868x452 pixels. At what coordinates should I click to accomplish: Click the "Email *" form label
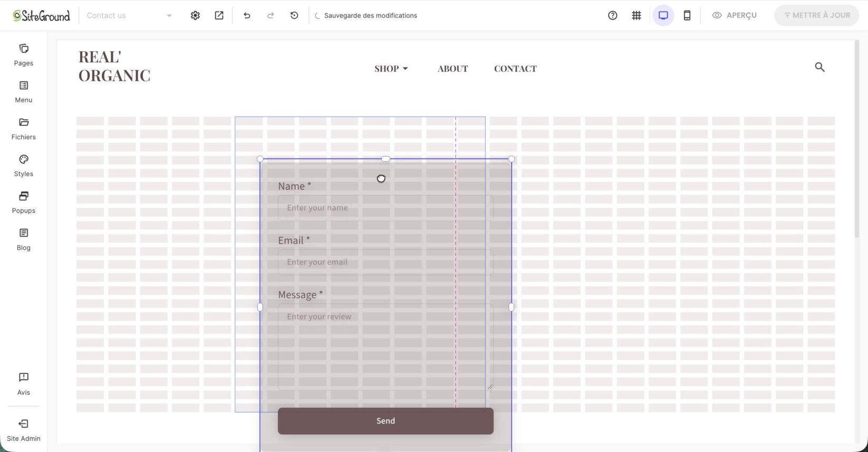(294, 241)
